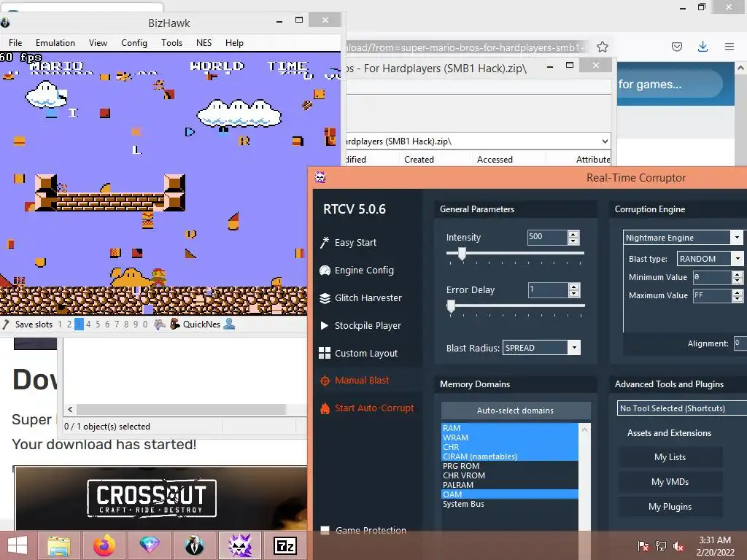747x560 pixels.
Task: Open the BizHawk Tools menu
Action: 171,43
